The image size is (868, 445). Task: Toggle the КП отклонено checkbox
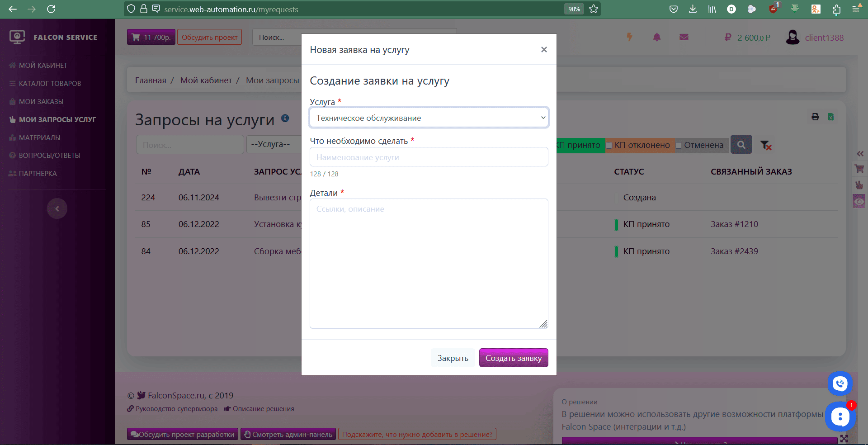pyautogui.click(x=609, y=145)
